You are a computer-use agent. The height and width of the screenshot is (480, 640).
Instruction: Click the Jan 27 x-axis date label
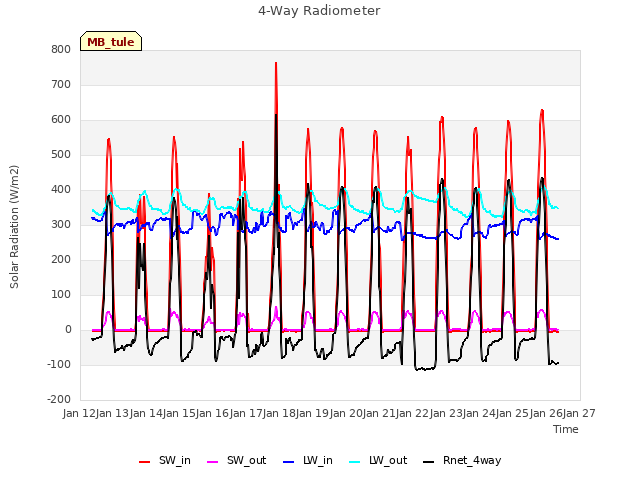(x=579, y=414)
